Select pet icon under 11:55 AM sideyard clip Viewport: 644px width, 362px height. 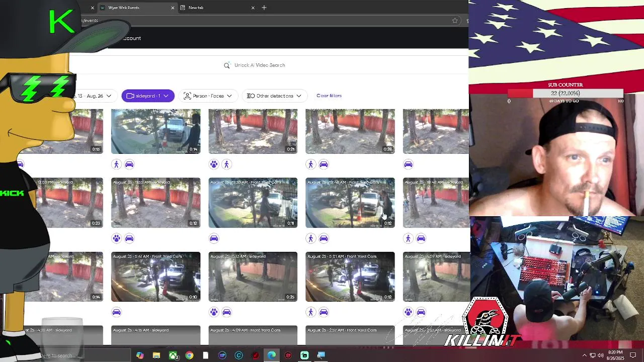click(116, 238)
